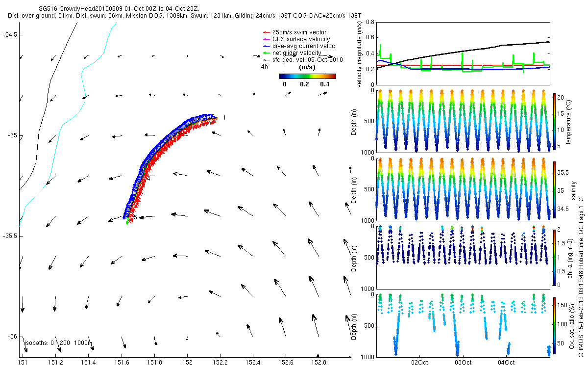Click the track waypoint labeled 1
Screen dimensions: 588x368
click(x=224, y=118)
